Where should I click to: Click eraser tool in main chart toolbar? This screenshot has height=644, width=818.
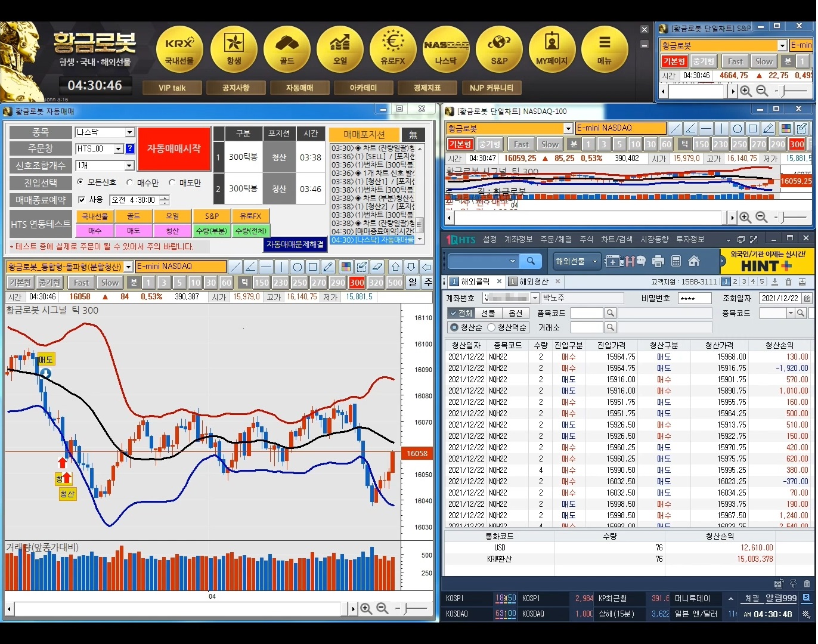(377, 267)
